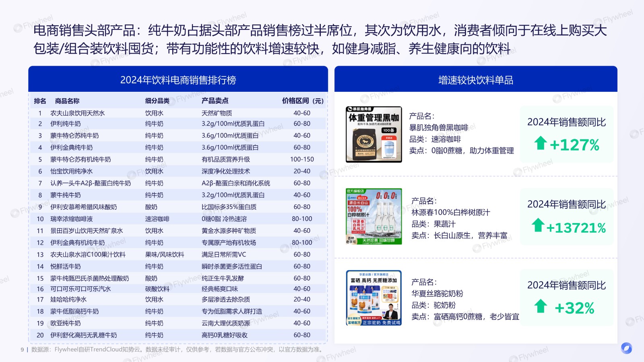644x362 pixels.
Task: Click the 经典畅爽口味 selling point cell
Action: click(220, 289)
